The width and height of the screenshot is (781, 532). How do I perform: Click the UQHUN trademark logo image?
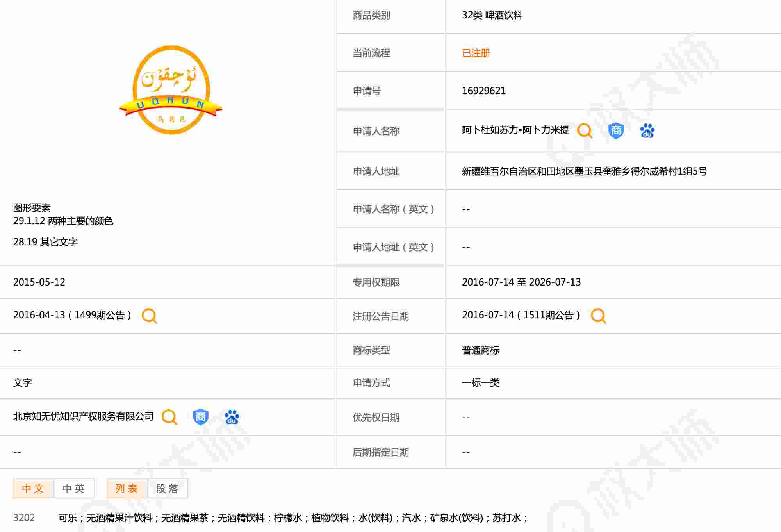point(171,90)
